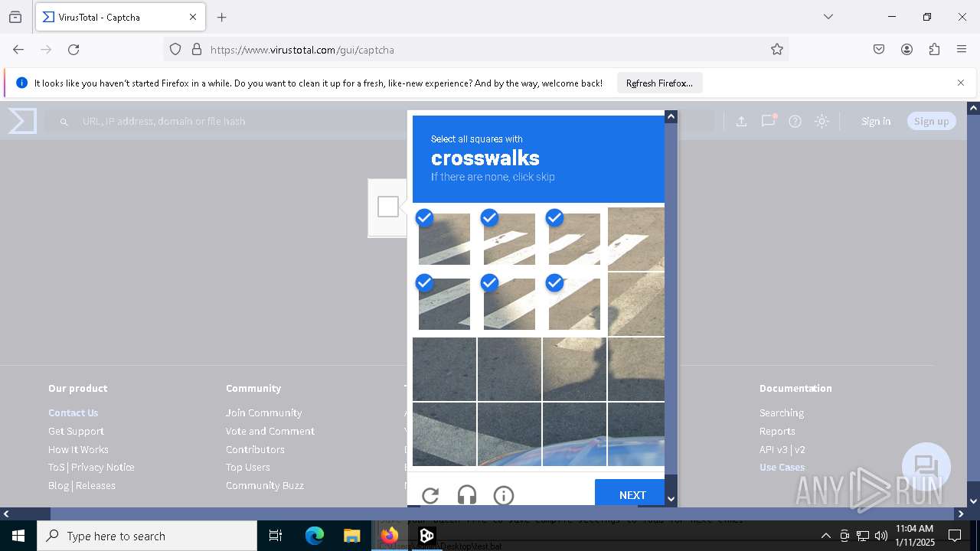This screenshot has width=980, height=551.
Task: Select the fourth-row first captcha tile
Action: coord(444,434)
